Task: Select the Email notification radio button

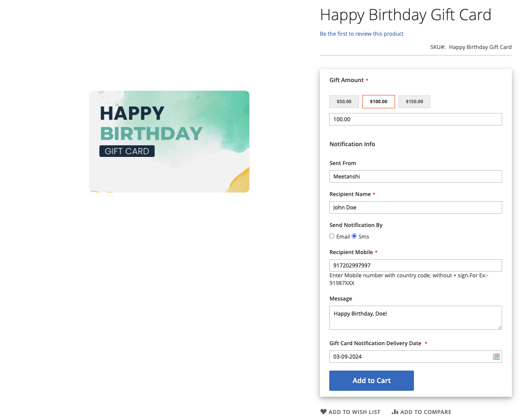Action: 332,236
